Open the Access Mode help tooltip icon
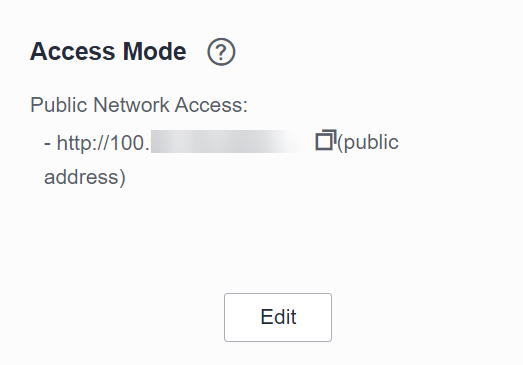This screenshot has width=523, height=365. click(221, 52)
